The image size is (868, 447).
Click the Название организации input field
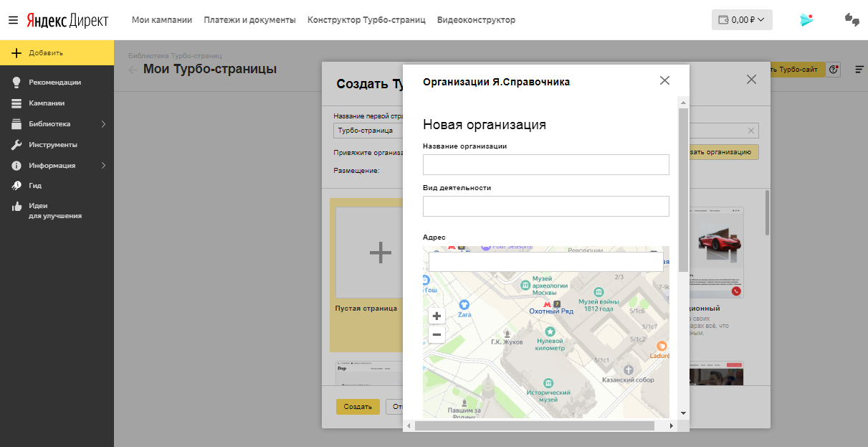[545, 164]
